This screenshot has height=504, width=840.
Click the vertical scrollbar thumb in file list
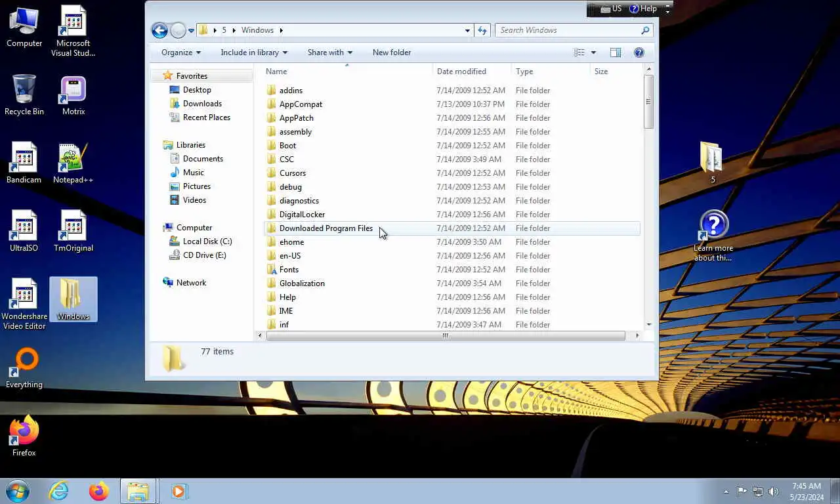pos(648,102)
